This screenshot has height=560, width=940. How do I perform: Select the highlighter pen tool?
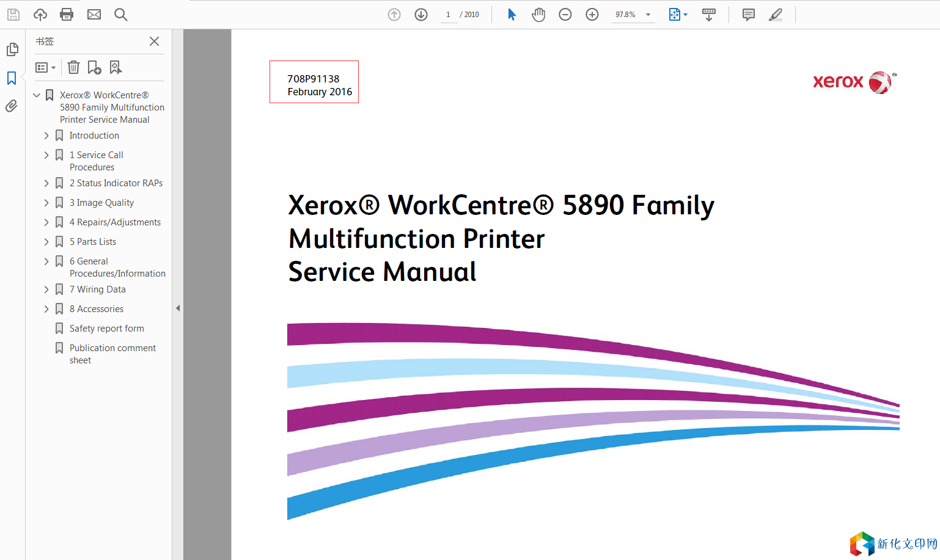click(776, 15)
